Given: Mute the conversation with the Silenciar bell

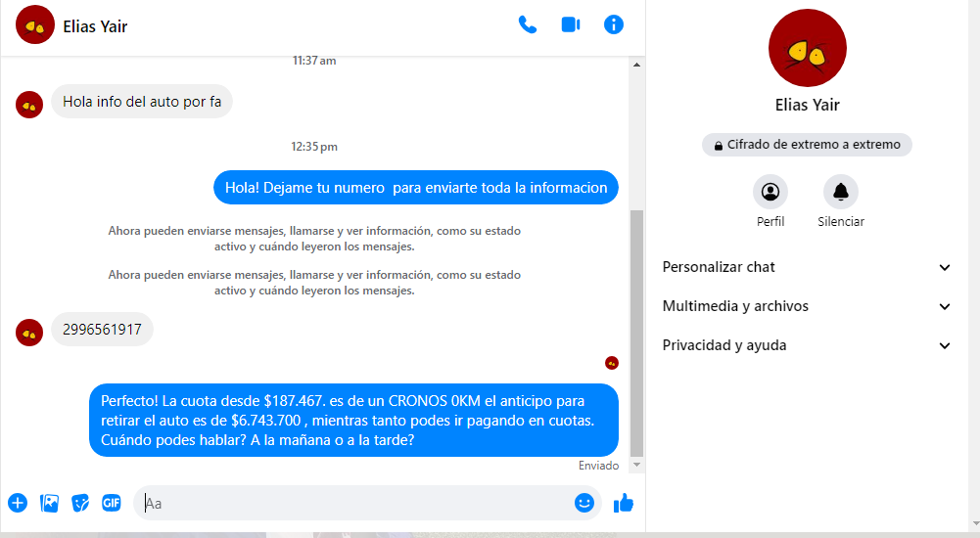Looking at the screenshot, I should pos(840,192).
